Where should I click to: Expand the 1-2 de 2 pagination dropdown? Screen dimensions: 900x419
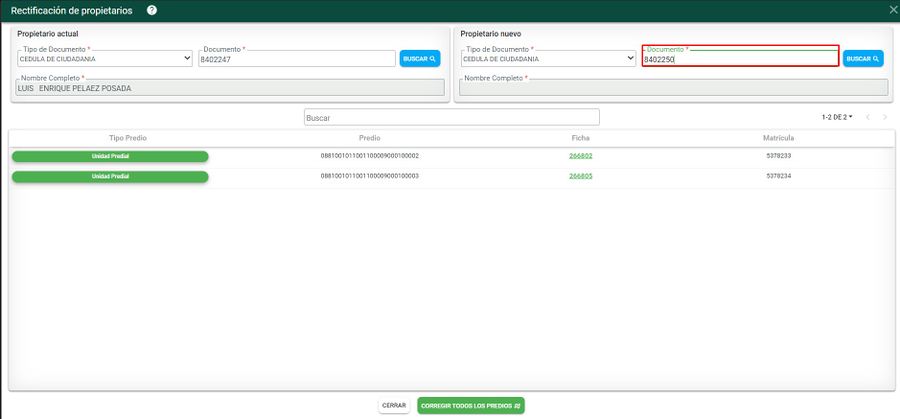pyautogui.click(x=837, y=117)
